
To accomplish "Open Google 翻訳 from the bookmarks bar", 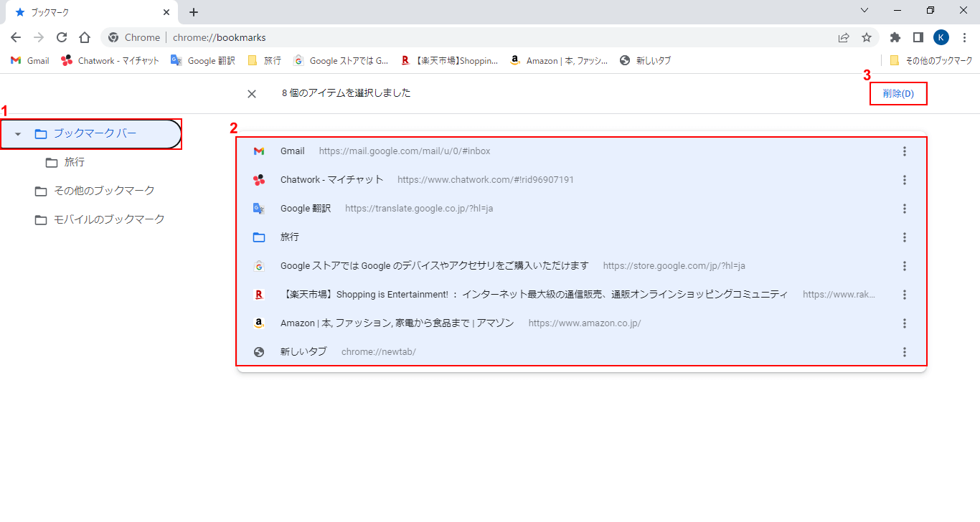I will point(203,61).
